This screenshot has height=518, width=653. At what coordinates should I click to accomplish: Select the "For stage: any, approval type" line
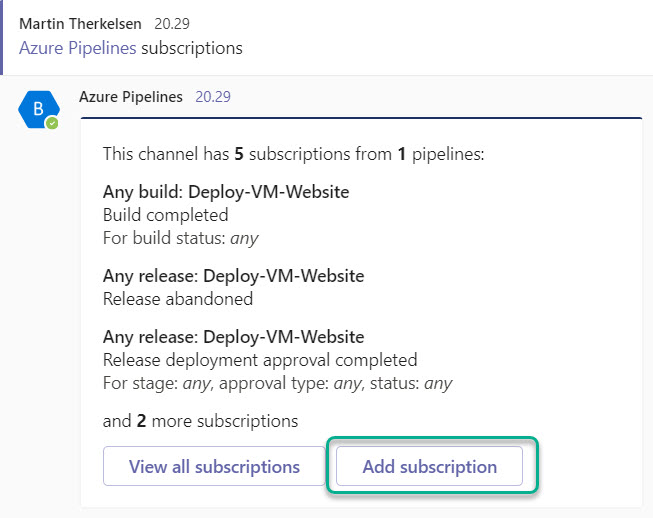(x=277, y=384)
